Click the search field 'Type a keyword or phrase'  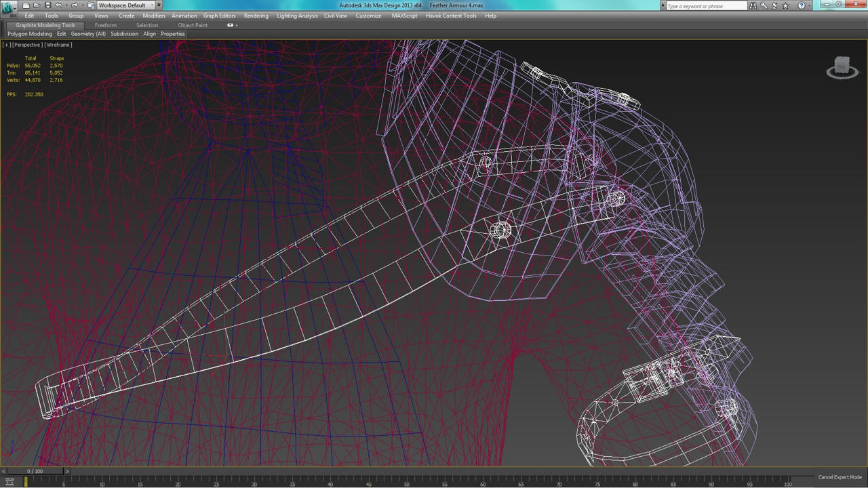click(x=707, y=6)
